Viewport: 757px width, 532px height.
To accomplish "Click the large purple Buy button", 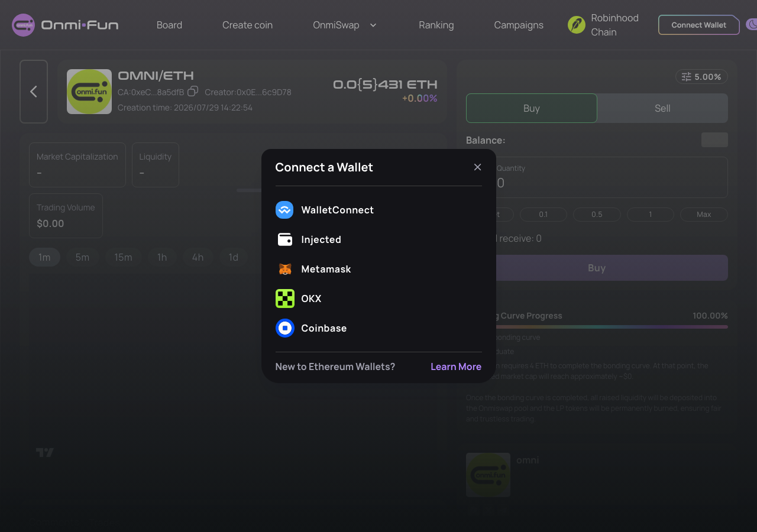I will [597, 268].
